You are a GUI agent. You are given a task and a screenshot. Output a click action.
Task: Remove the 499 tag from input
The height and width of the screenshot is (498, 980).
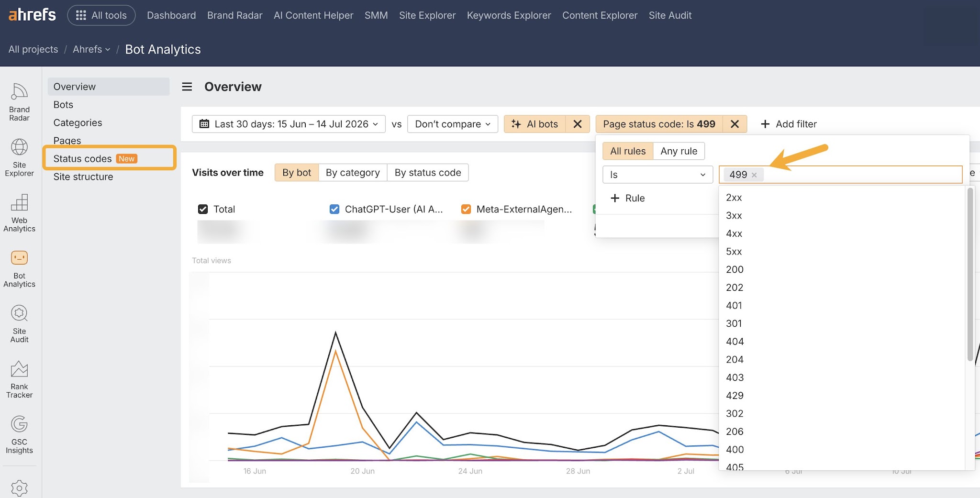click(x=754, y=175)
